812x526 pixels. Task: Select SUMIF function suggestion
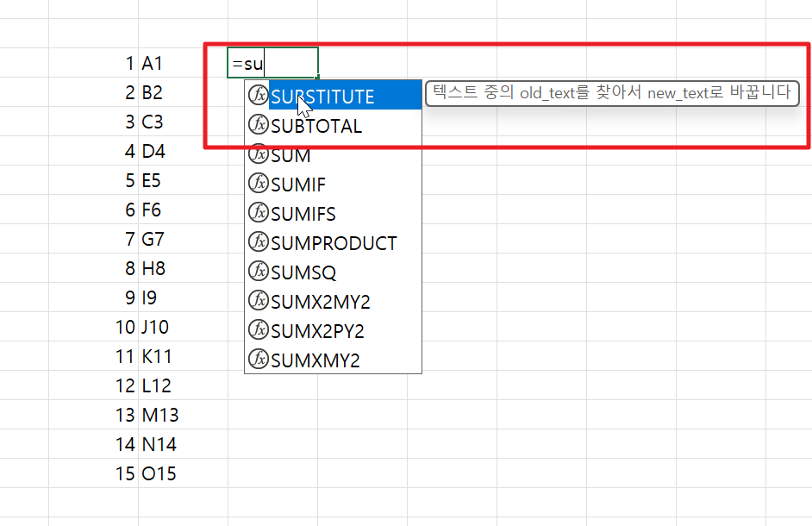333,184
